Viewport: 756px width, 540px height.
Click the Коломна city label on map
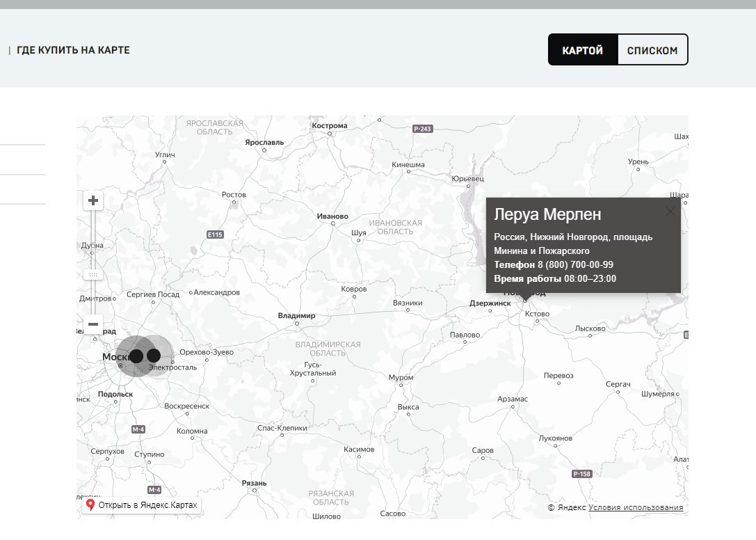192,431
